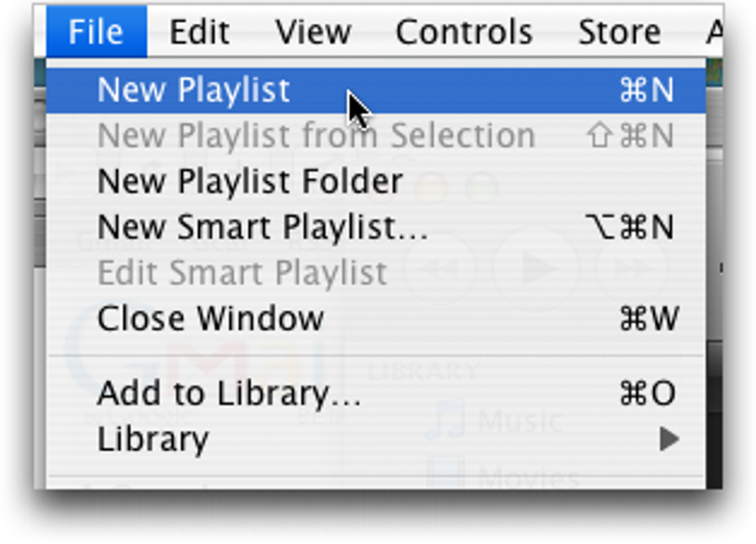Open the Library submenu entry
The image size is (756, 544).
(x=153, y=439)
